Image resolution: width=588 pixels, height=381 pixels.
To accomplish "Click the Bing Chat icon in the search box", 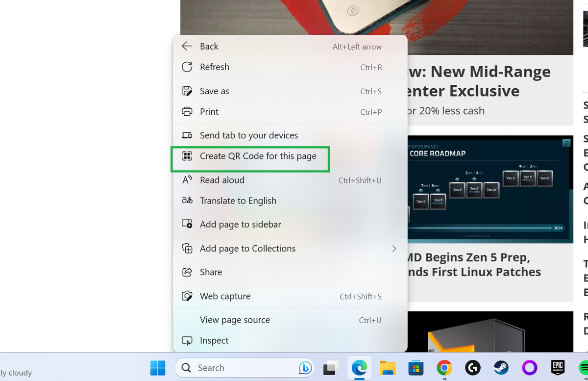I will (x=305, y=368).
